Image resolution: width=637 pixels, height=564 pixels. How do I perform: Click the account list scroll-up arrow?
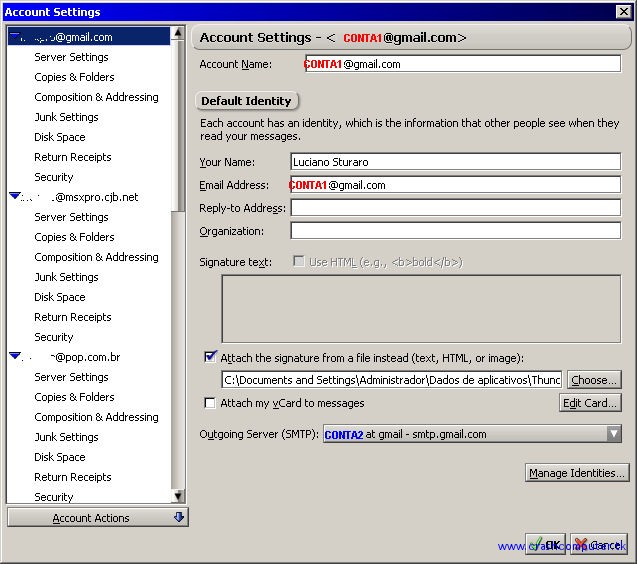(x=178, y=33)
